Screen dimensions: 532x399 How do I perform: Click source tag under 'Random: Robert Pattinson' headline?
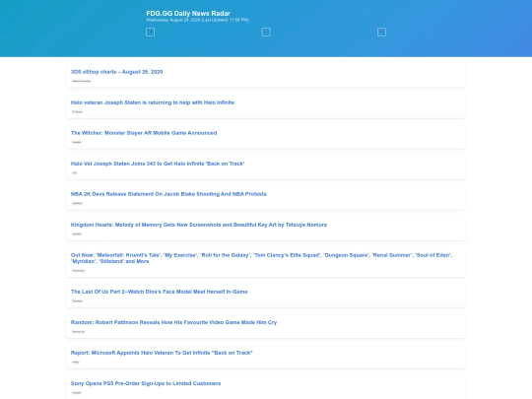coord(79,332)
